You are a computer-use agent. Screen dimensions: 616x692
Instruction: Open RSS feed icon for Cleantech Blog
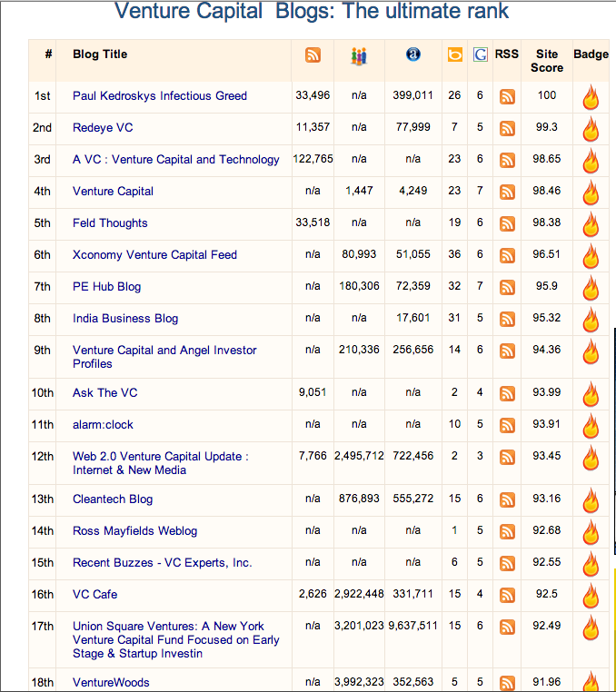pyautogui.click(x=507, y=499)
